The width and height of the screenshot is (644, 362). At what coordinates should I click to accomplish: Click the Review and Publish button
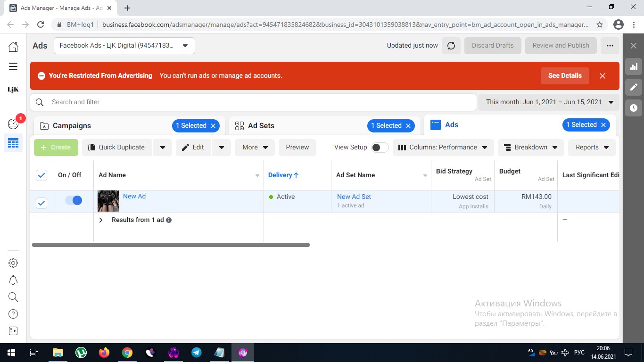point(561,46)
